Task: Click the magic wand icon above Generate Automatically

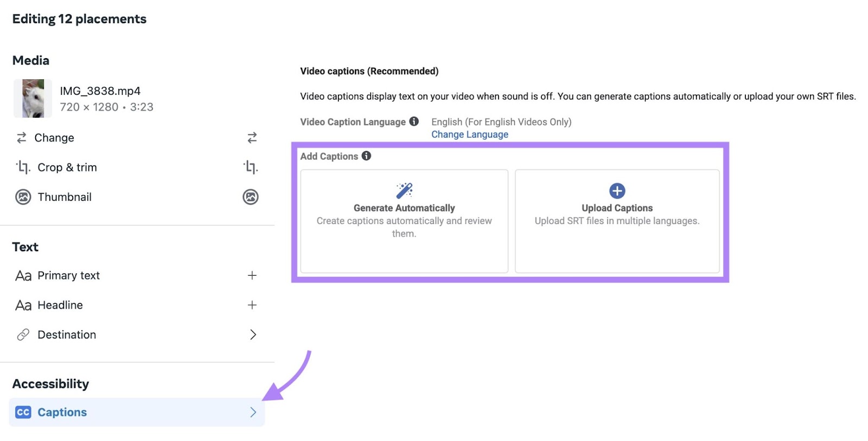Action: pos(404,190)
